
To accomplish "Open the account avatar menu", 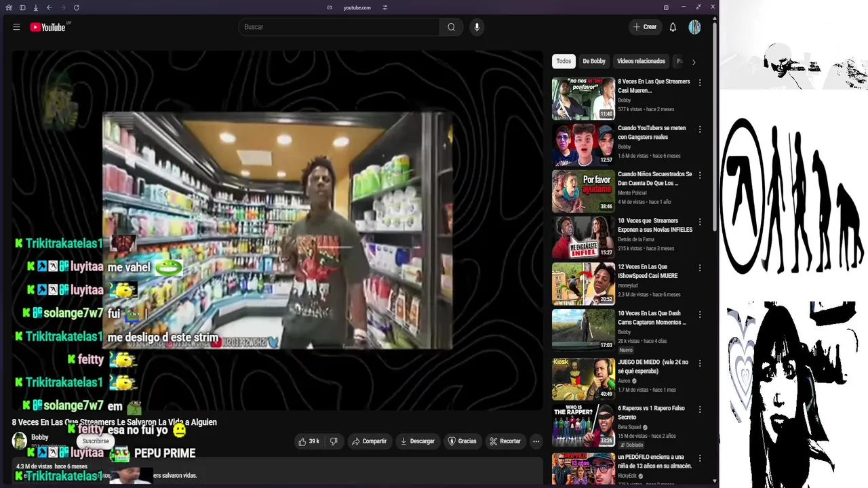I will click(694, 27).
